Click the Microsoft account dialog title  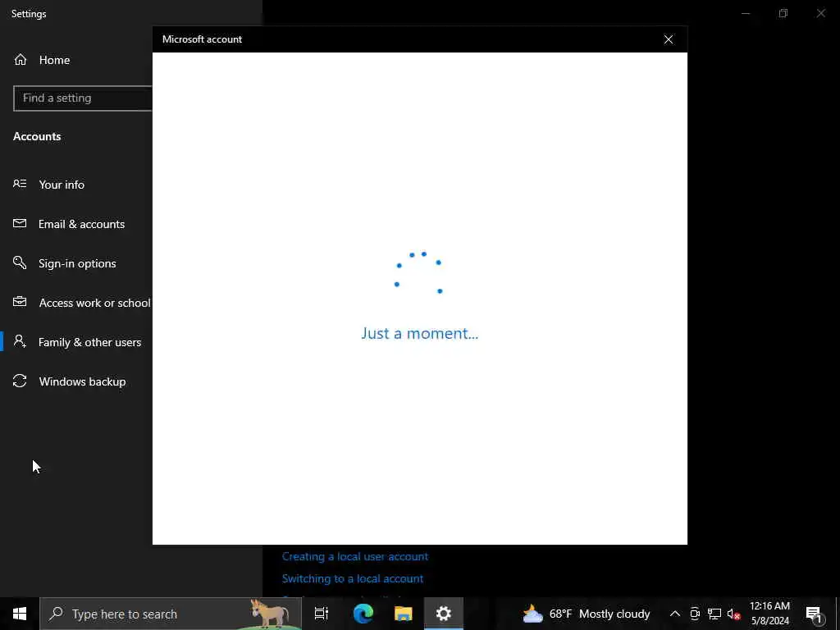coord(202,39)
